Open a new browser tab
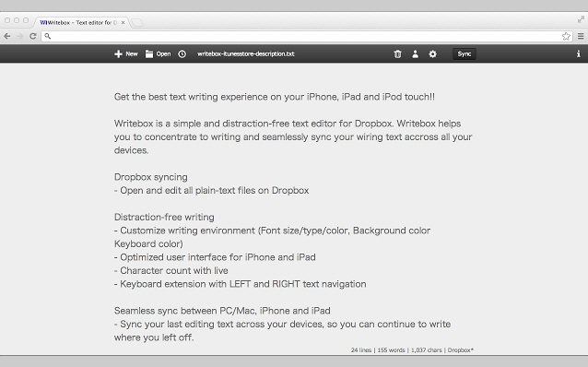 click(x=137, y=23)
